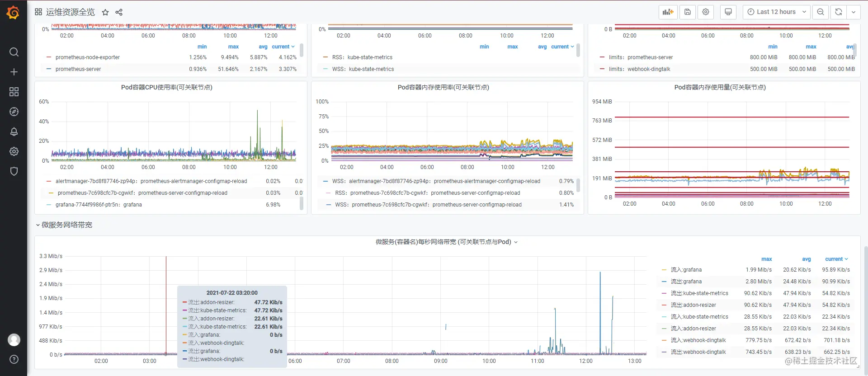The height and width of the screenshot is (376, 868).
Task: Open the refresh interval dropdown arrow
Action: [x=854, y=12]
